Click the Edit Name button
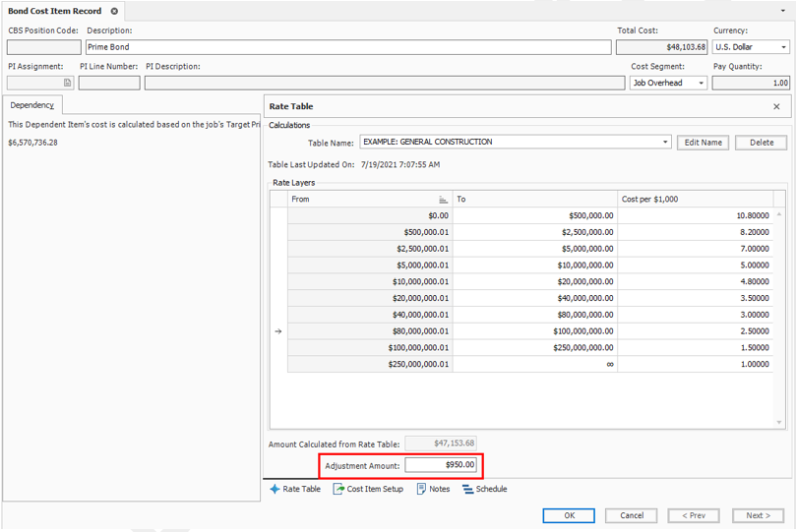The height and width of the screenshot is (532, 796). 704,143
